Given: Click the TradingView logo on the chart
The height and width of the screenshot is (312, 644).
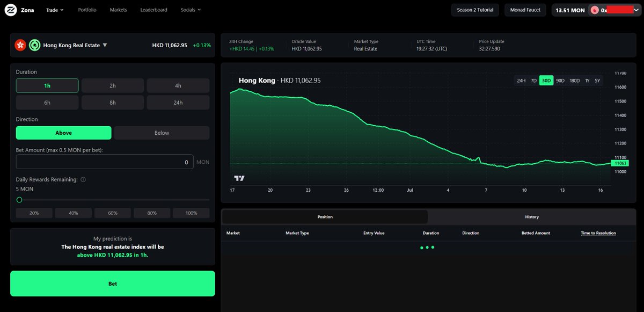Looking at the screenshot, I should click(x=239, y=178).
